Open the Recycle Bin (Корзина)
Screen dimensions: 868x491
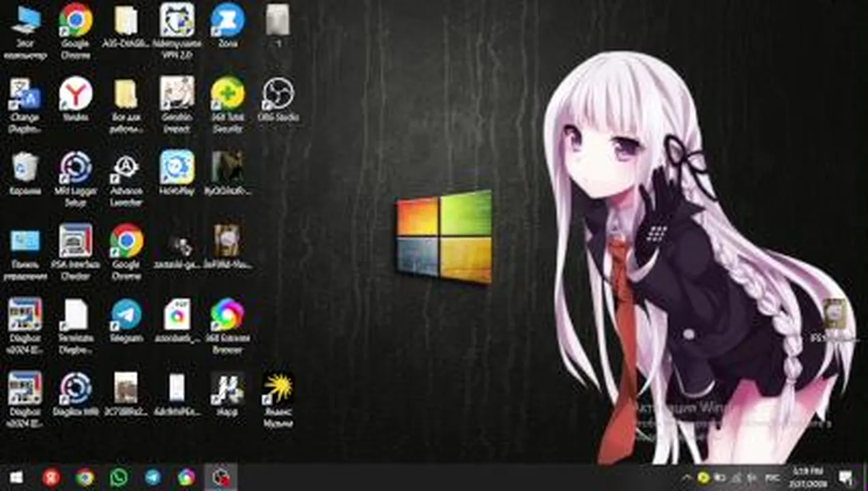point(25,173)
